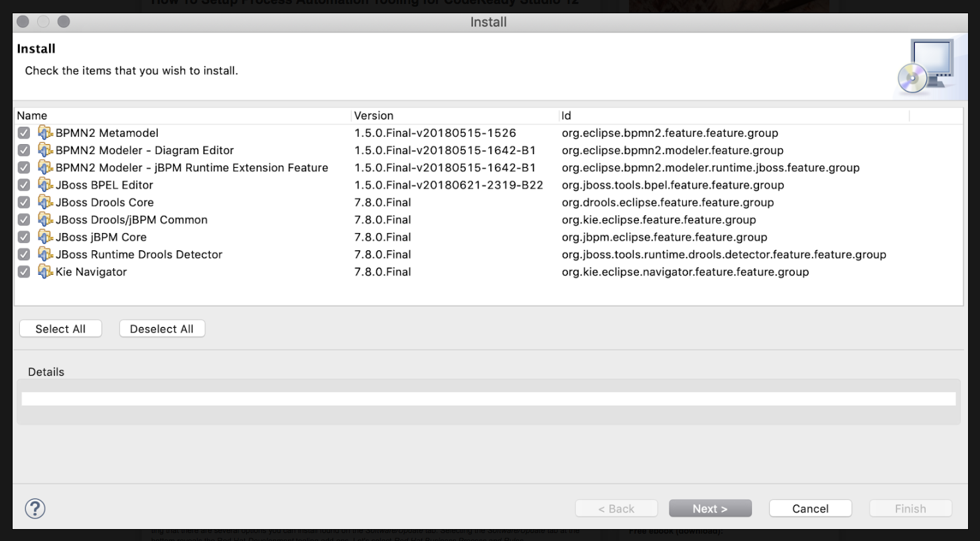980x541 pixels.
Task: Cancel the Install dialog
Action: [x=810, y=508]
